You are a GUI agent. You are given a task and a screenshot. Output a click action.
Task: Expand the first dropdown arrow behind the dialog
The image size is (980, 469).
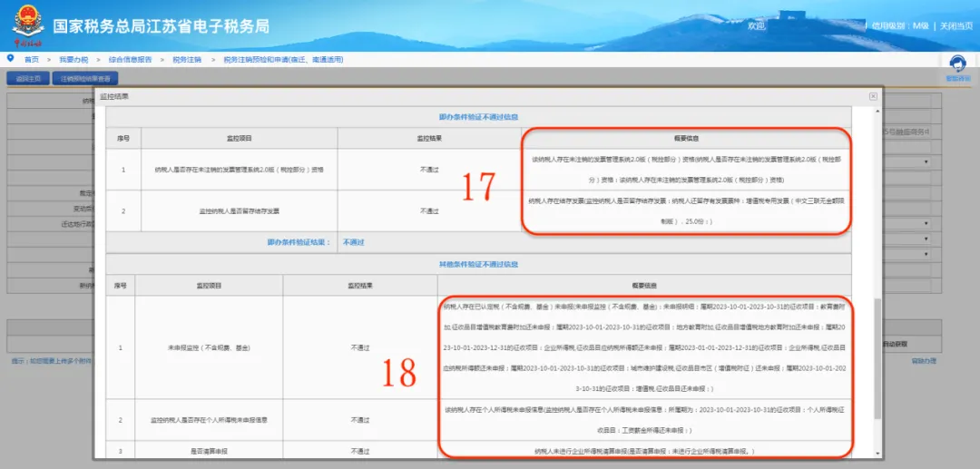click(926, 162)
